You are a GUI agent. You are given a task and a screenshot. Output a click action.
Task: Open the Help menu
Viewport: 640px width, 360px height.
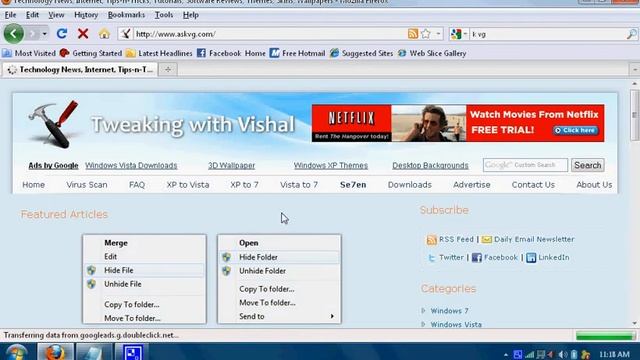tap(191, 15)
